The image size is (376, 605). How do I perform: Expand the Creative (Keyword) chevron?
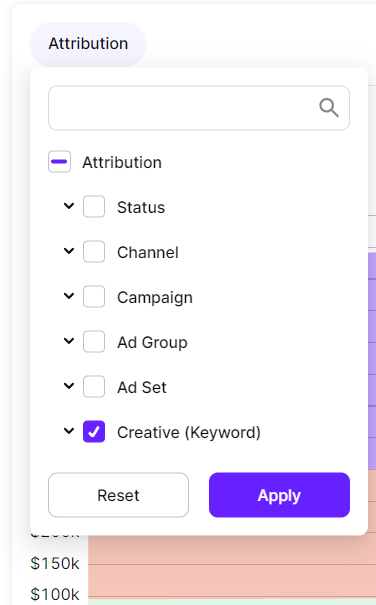[x=69, y=431]
